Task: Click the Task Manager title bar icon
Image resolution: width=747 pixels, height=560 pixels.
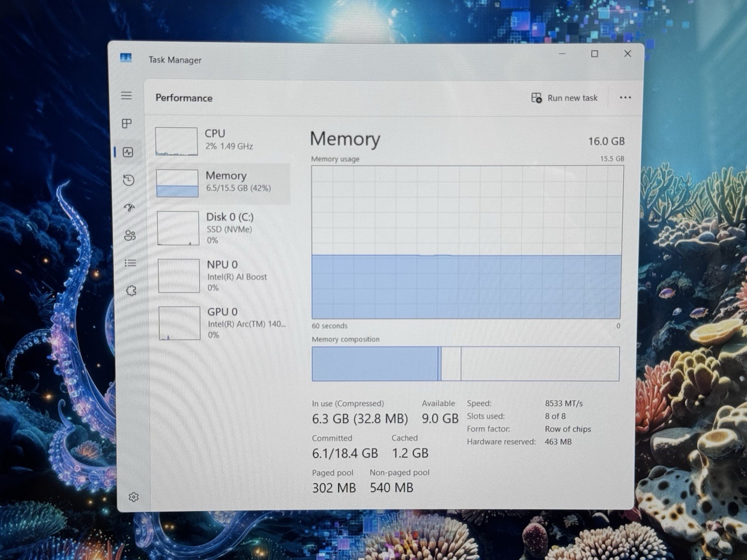Action: (x=126, y=58)
